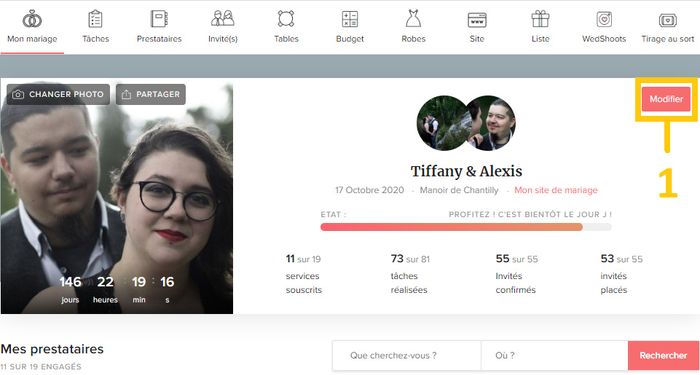700x375 pixels.
Task: Click the Site menu label
Action: pyautogui.click(x=477, y=39)
